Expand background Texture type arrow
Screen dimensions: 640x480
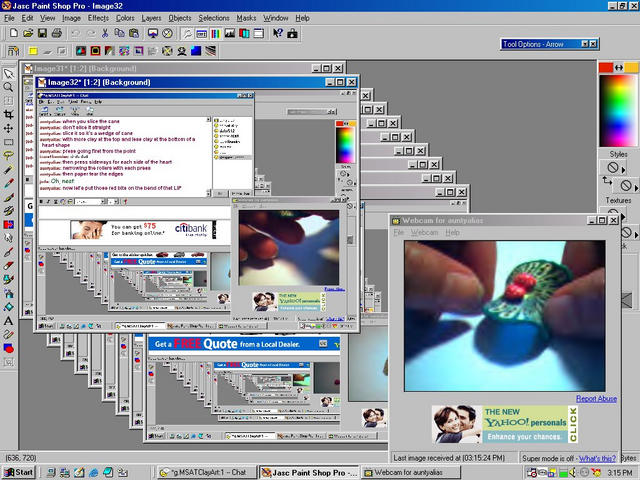636,235
